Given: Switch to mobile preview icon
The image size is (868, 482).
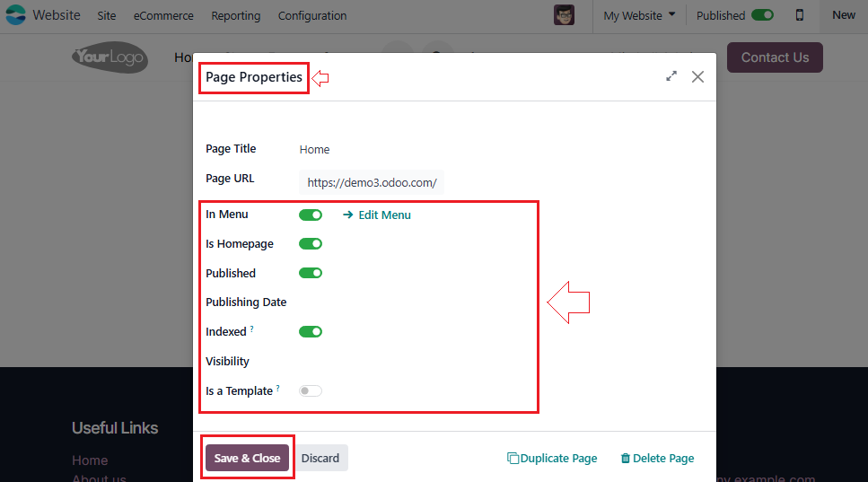Looking at the screenshot, I should coord(800,15).
